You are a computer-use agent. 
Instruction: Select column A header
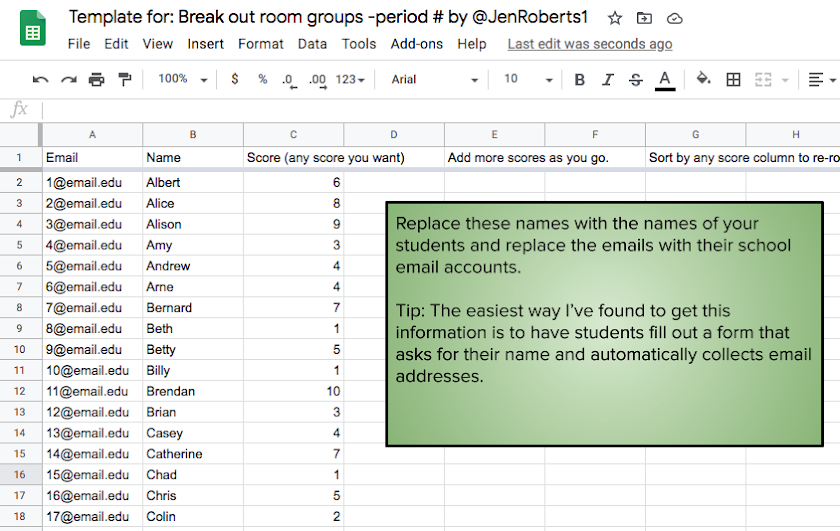click(92, 134)
